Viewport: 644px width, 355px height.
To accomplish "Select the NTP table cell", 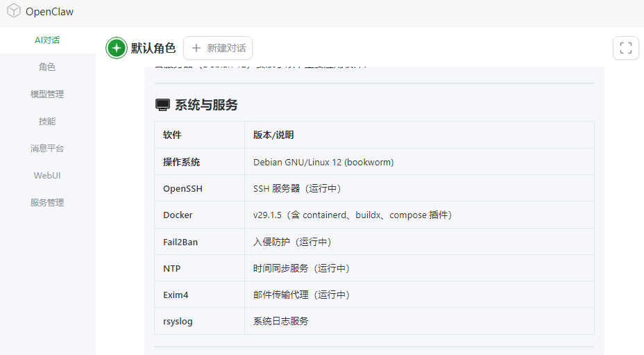I will pos(200,268).
